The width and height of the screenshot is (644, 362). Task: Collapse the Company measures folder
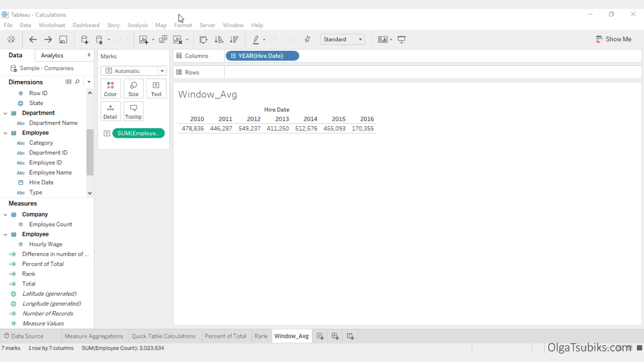[x=6, y=215]
